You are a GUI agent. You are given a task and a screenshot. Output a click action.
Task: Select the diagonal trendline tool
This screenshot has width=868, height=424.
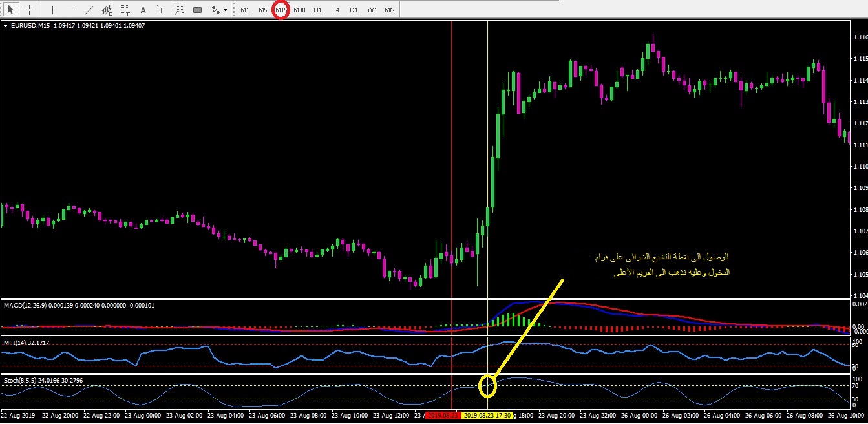89,10
